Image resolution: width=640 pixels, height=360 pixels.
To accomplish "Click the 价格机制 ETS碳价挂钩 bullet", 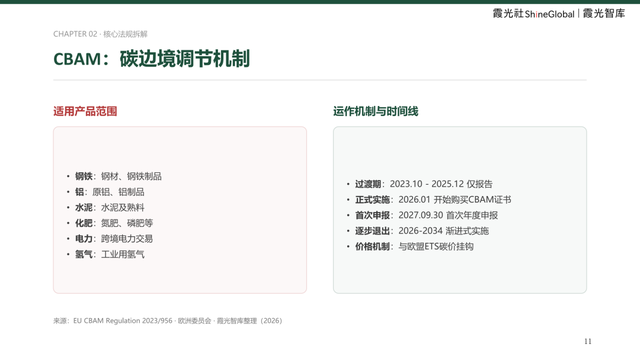I will (x=410, y=247).
